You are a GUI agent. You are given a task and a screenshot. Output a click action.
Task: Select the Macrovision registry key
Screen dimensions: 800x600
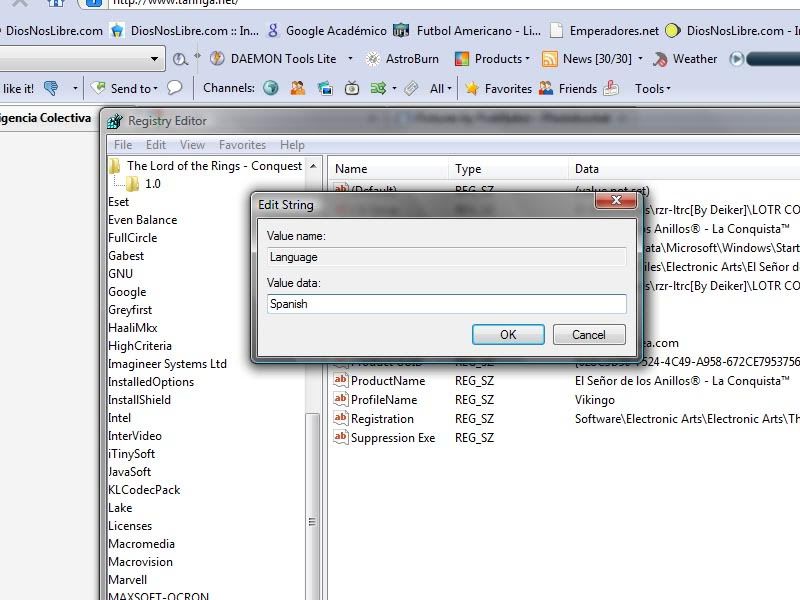[140, 562]
